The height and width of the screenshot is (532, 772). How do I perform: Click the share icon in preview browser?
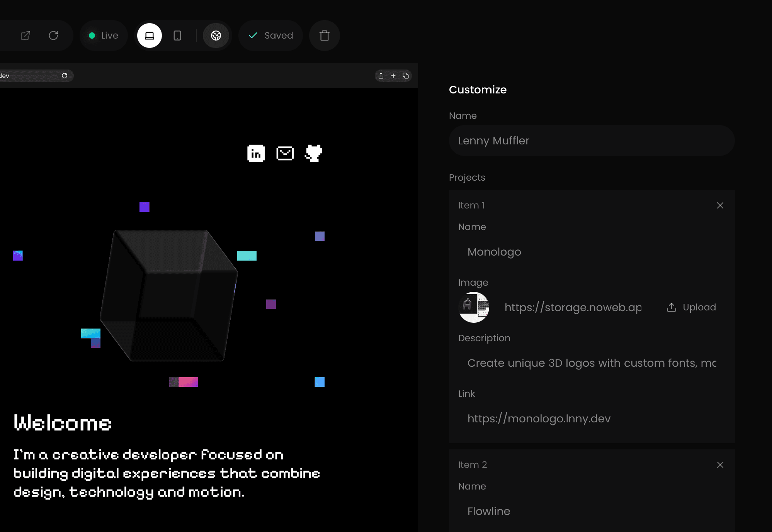[x=381, y=76]
